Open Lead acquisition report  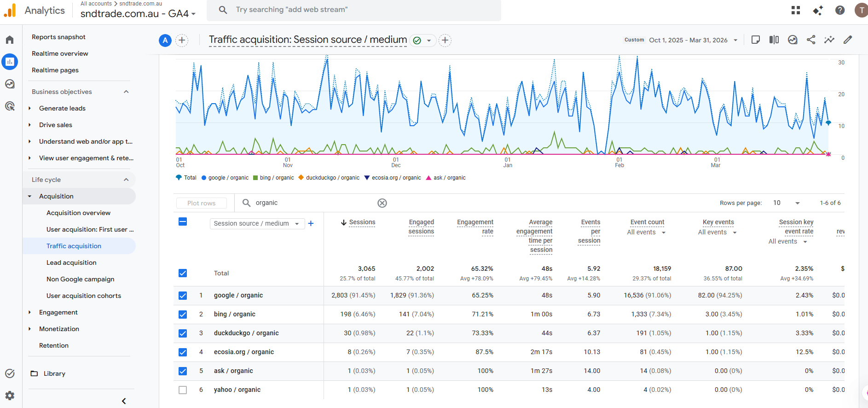71,262
